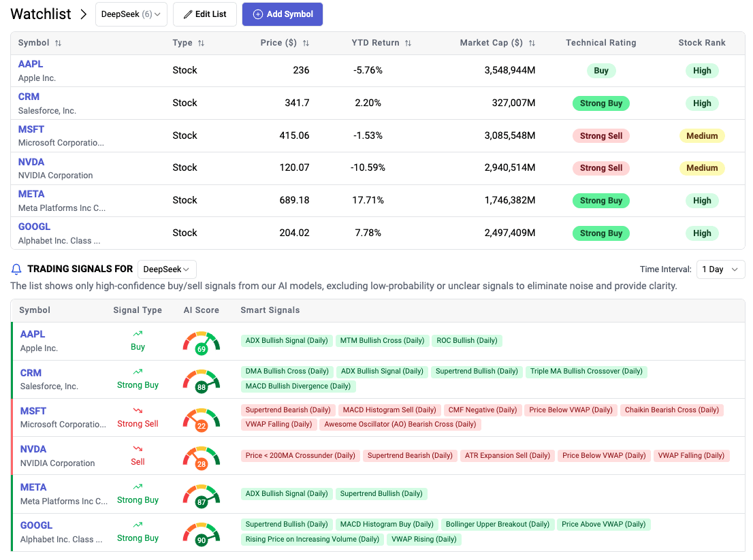Screen dimensions: 753x560
Task: Open the META link in trading signals
Action: (33, 487)
